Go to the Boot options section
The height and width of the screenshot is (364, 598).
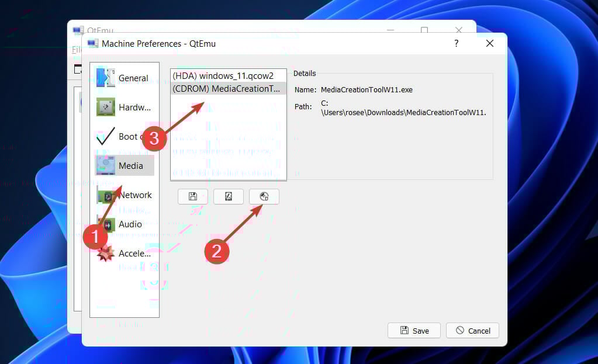tap(125, 137)
